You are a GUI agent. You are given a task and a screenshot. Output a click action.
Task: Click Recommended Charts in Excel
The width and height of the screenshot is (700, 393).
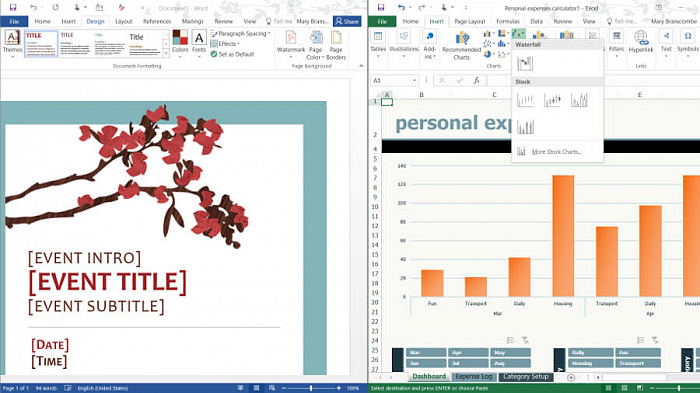pyautogui.click(x=462, y=45)
